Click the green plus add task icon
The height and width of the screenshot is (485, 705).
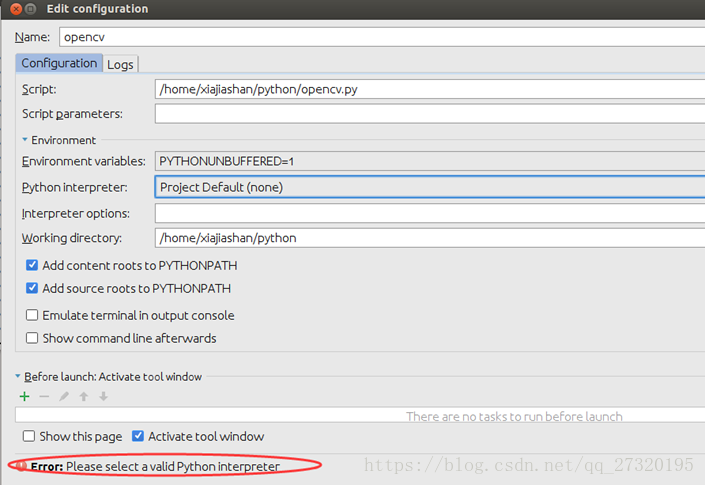[25, 396]
